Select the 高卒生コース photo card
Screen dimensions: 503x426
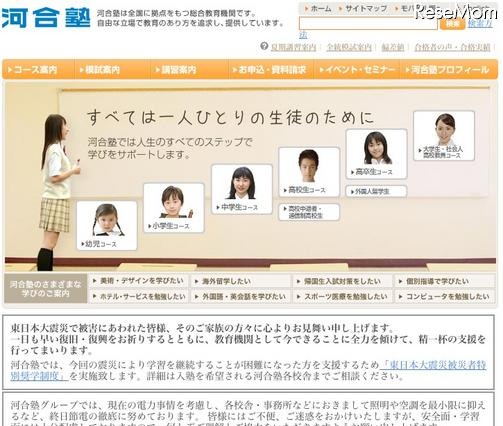tap(376, 154)
